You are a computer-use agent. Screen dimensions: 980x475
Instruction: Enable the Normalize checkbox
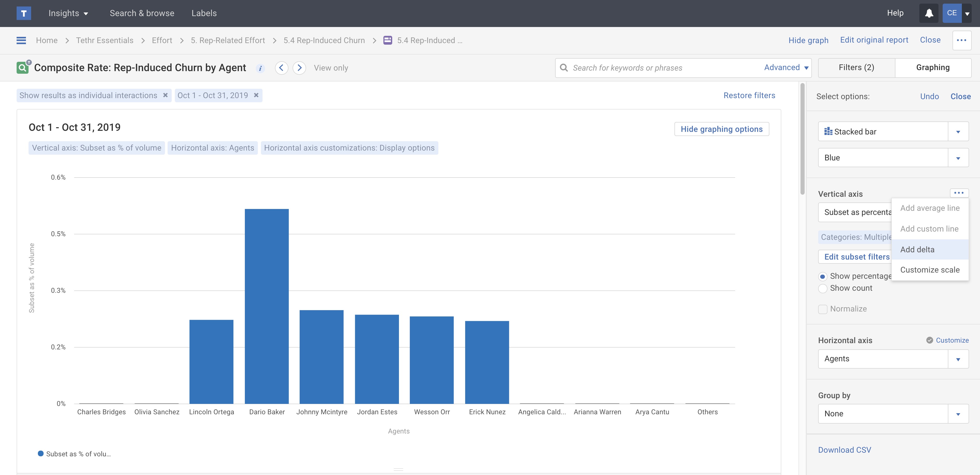[823, 309]
